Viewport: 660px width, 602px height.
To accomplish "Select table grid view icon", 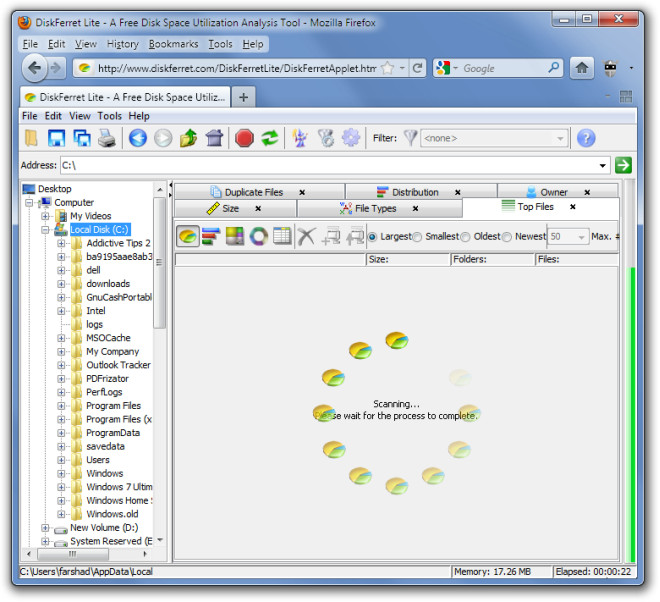I will (x=282, y=236).
